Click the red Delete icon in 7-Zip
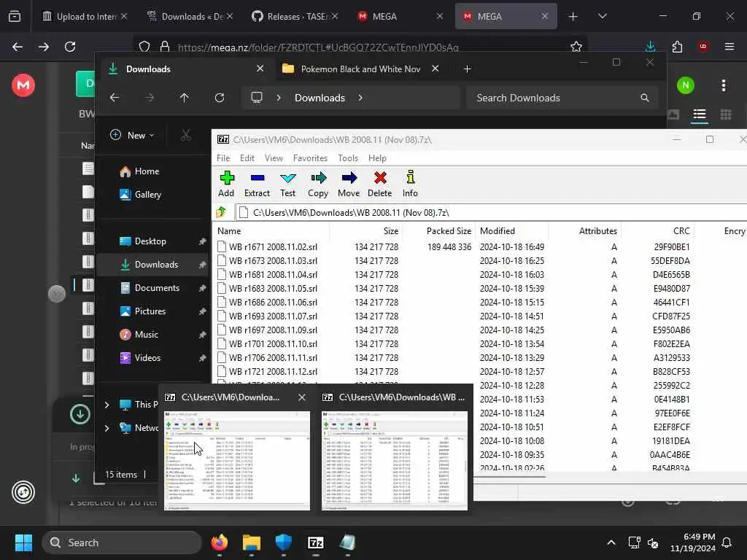747x560 pixels. 379,184
